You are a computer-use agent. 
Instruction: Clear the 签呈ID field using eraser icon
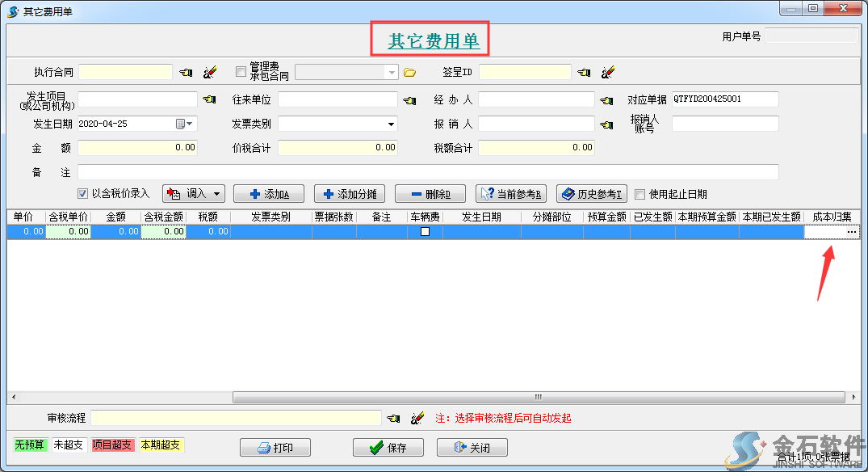(x=608, y=71)
